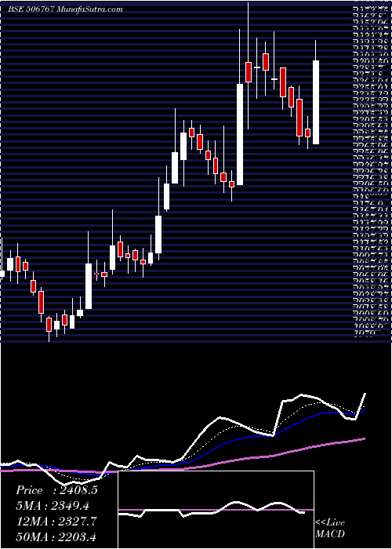The width and height of the screenshot is (392, 549).
Task: Click the BSE 506767 MunafaSutra.com title
Action: click(65, 9)
